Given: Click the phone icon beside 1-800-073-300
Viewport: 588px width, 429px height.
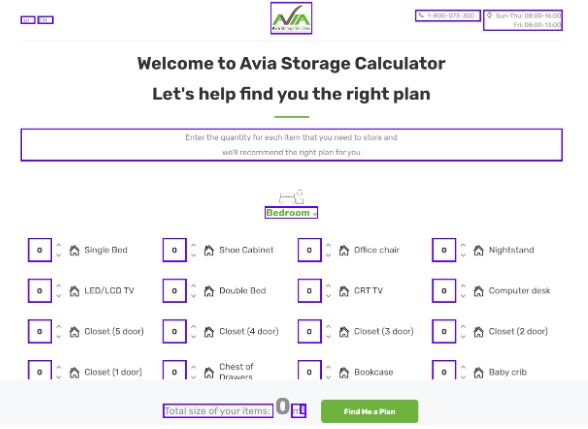Looking at the screenshot, I should tap(421, 15).
